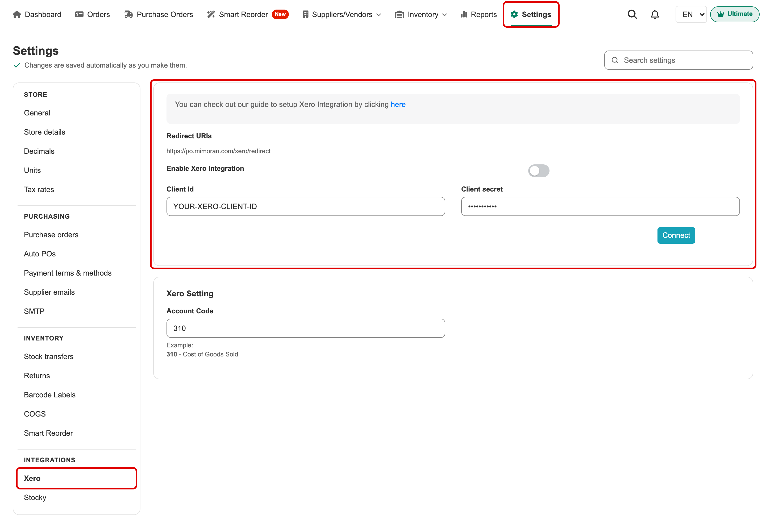Expand Inventory dropdown chevron
Image resolution: width=766 pixels, height=532 pixels.
pyautogui.click(x=444, y=15)
